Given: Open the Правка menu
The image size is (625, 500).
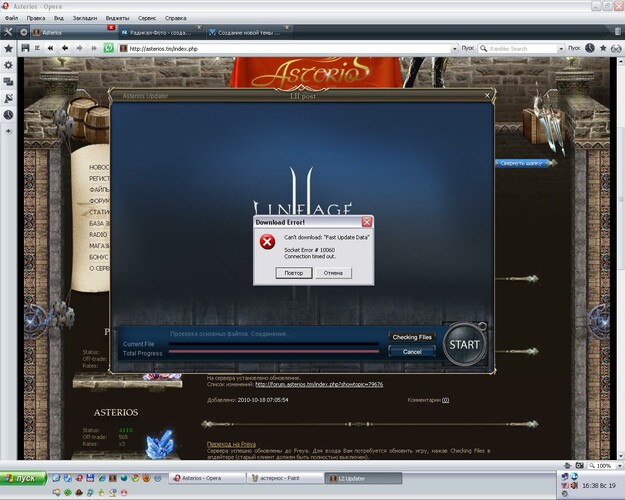Looking at the screenshot, I should point(35,18).
